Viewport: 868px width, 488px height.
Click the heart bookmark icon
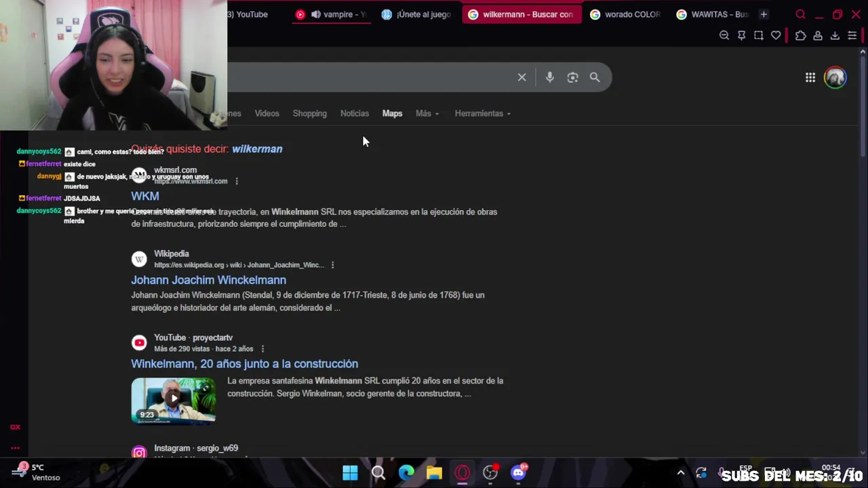click(x=776, y=35)
